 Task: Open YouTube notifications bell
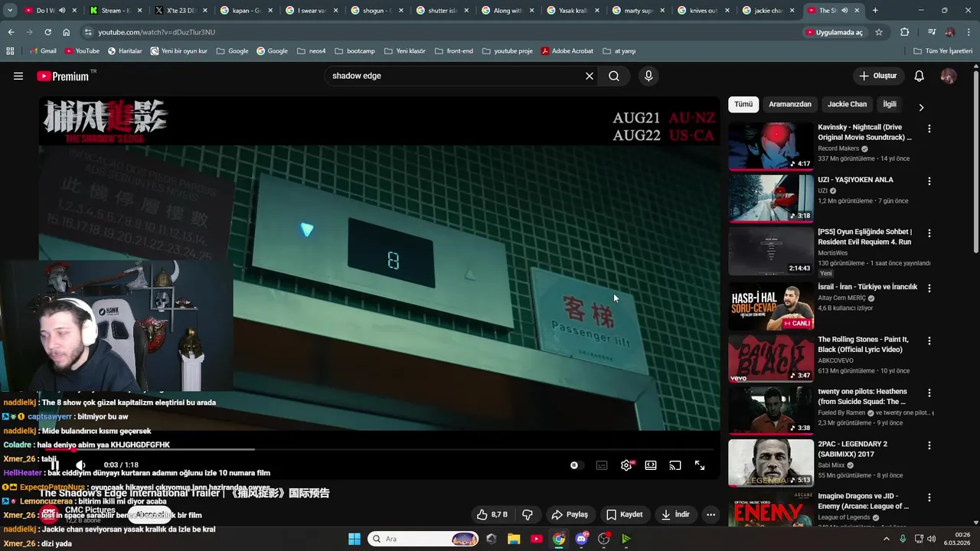coord(920,76)
